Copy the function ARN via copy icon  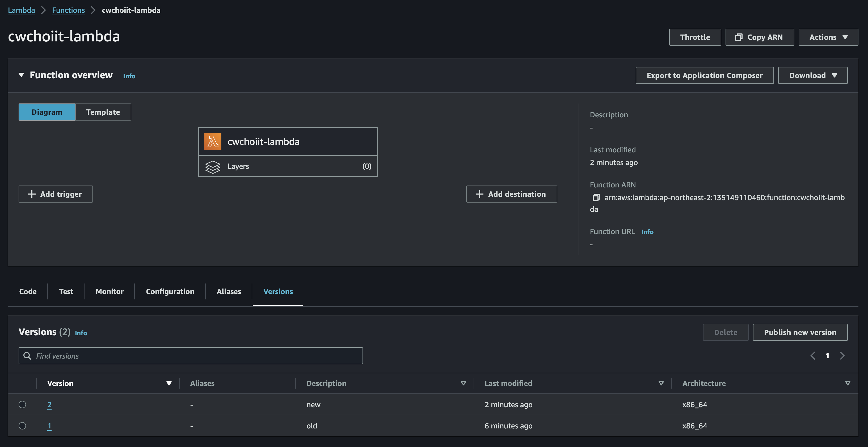coord(596,197)
